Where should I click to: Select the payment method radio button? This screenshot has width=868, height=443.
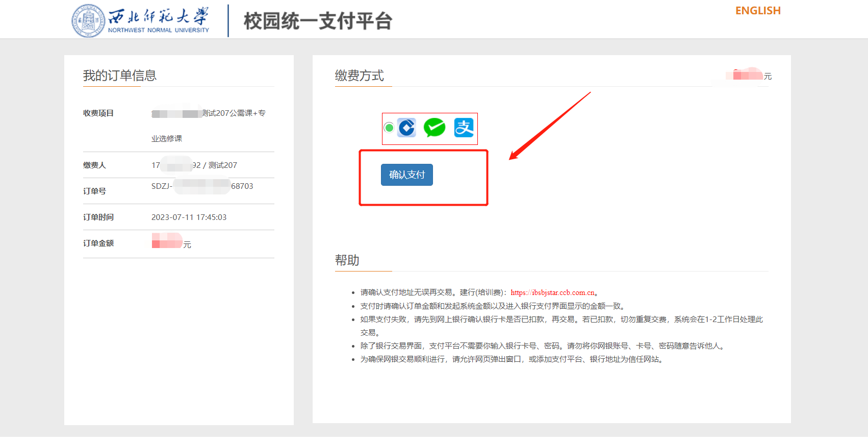[x=389, y=128]
